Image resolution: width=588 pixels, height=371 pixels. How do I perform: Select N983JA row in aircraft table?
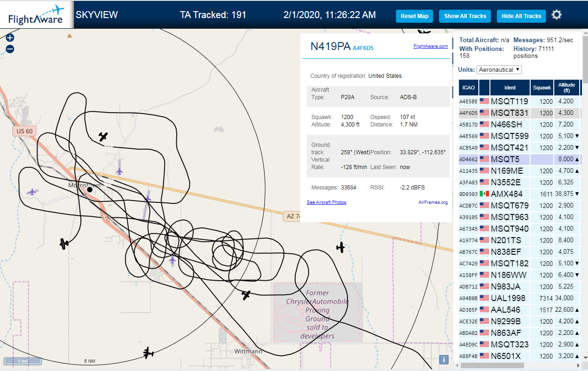pos(520,286)
